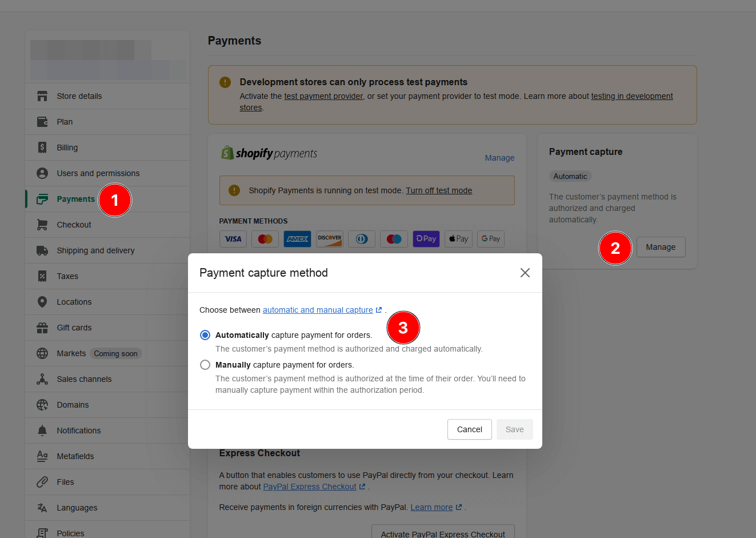This screenshot has height=538, width=756.
Task: Select Manually capture payment radio button
Action: tap(205, 365)
